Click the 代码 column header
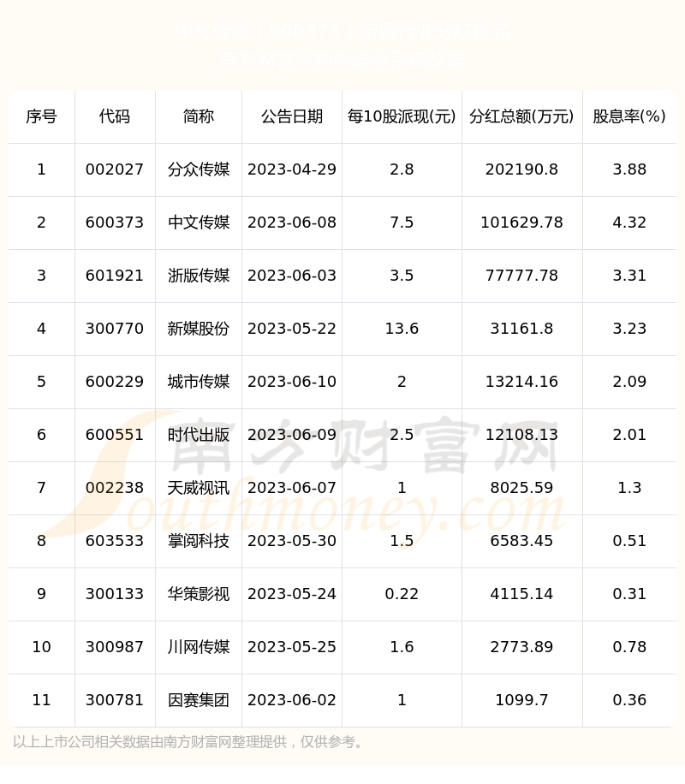Screen dimensions: 685x784 point(115,117)
